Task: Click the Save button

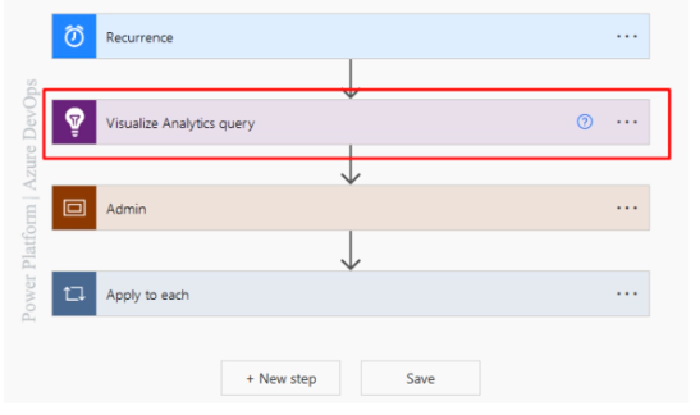Action: [420, 379]
